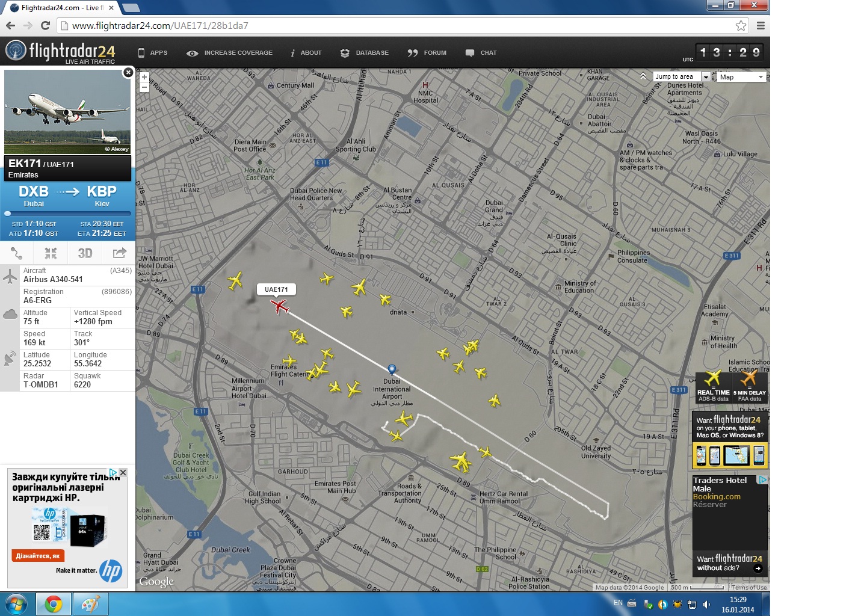Click the Registration A6-ERG value
858x616 pixels.
pyautogui.click(x=37, y=300)
